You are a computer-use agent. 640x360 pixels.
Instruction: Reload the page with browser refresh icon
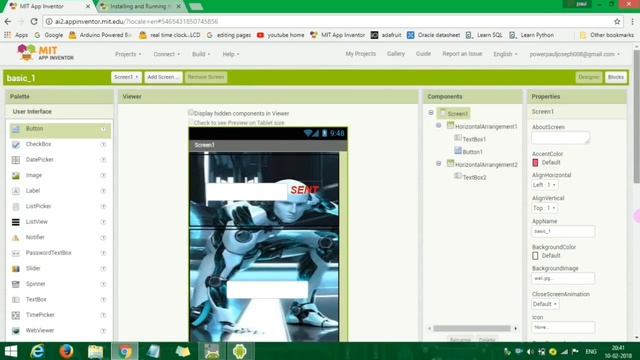tap(34, 21)
